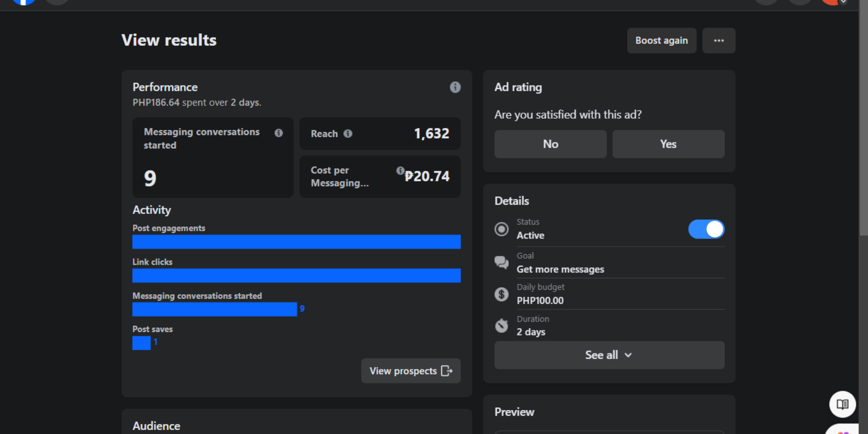Click the Goal chat bubbles icon
The image size is (868, 434).
click(501, 262)
